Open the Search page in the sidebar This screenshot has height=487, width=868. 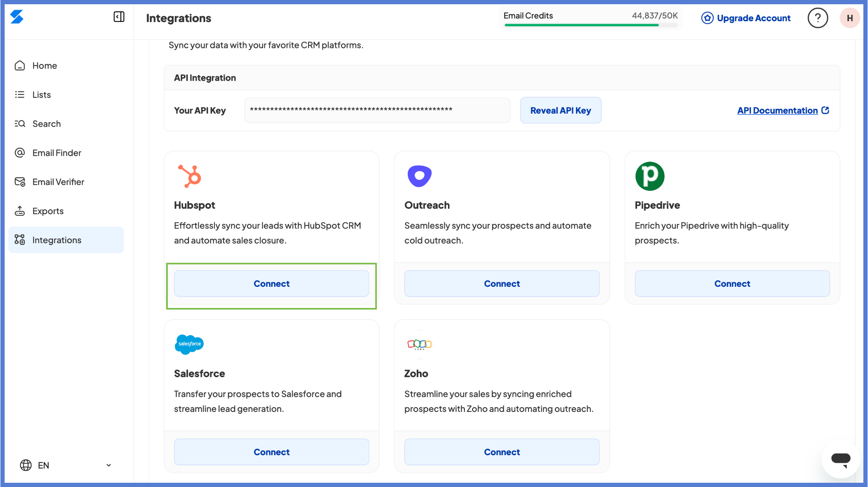66,123
